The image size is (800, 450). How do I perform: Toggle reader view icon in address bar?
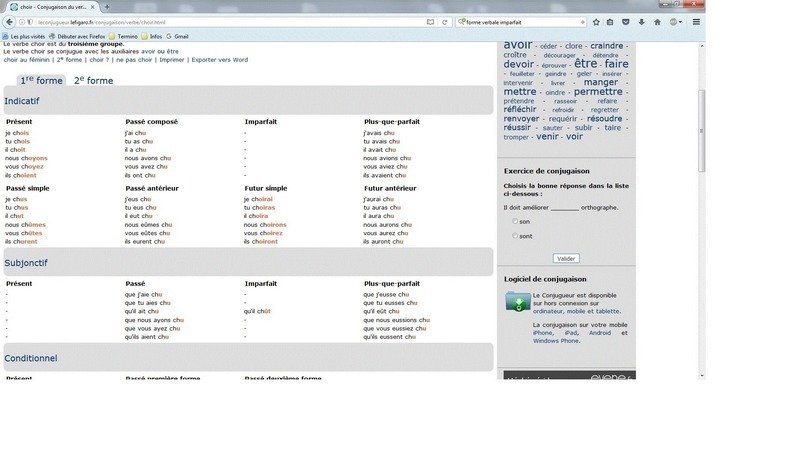click(430, 21)
